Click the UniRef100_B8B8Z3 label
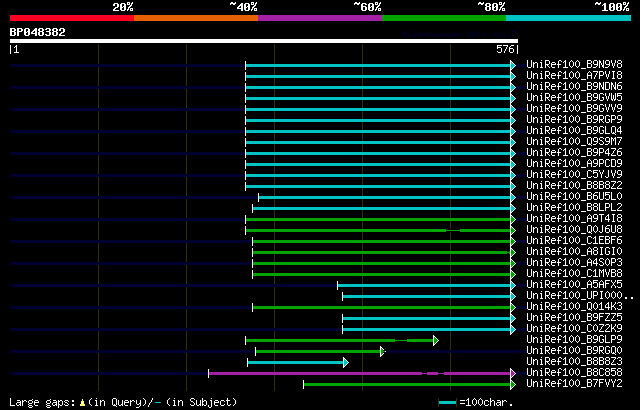The image size is (640, 410). [x=574, y=362]
